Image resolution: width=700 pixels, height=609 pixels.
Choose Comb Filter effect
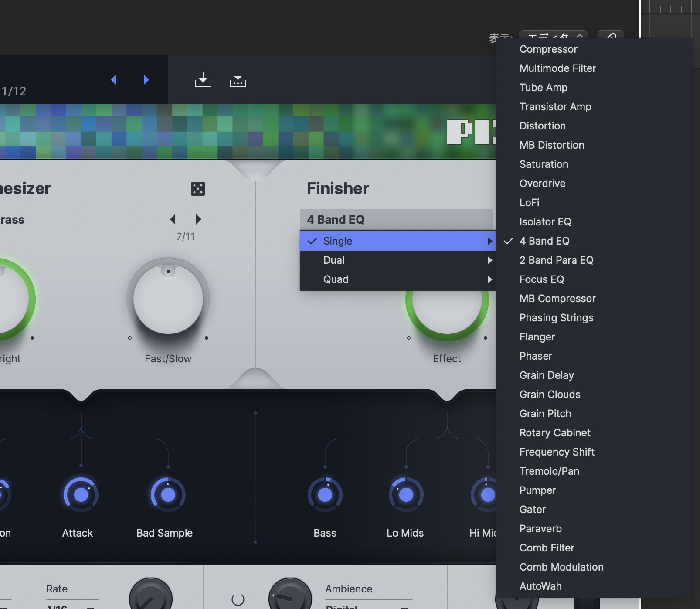pyautogui.click(x=594, y=548)
